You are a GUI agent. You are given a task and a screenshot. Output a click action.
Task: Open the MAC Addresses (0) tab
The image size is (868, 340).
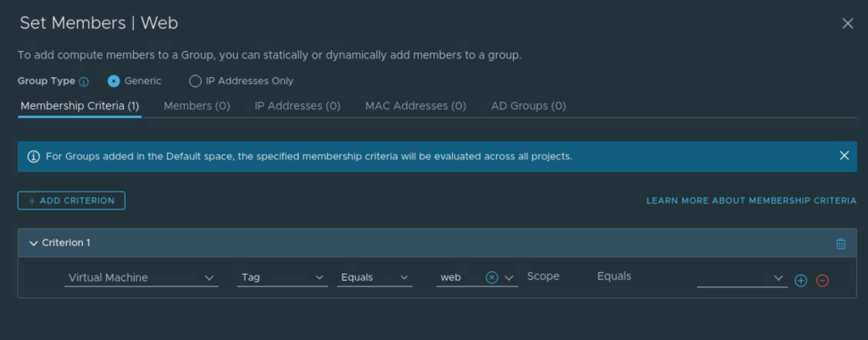click(x=415, y=106)
